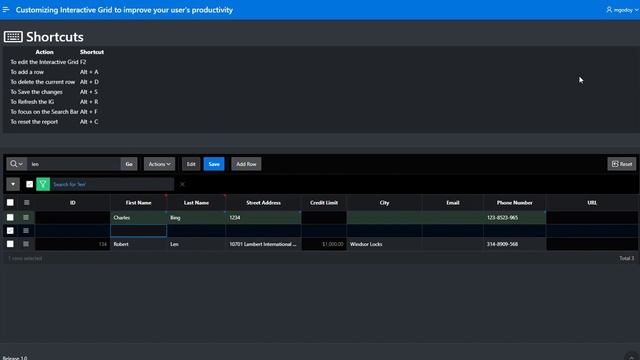Open the hamburger navigation menu icon
The height and width of the screenshot is (360, 640).
click(x=6, y=9)
